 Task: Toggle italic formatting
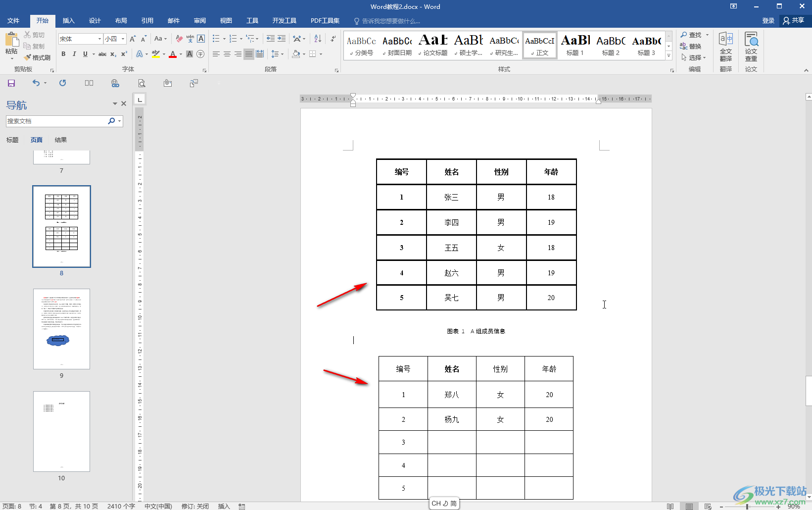(74, 54)
